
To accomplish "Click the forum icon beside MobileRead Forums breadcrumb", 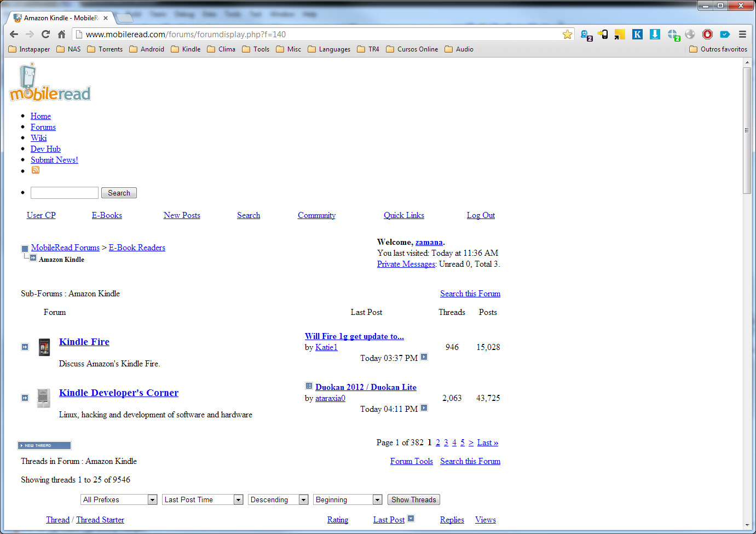I will click(25, 249).
